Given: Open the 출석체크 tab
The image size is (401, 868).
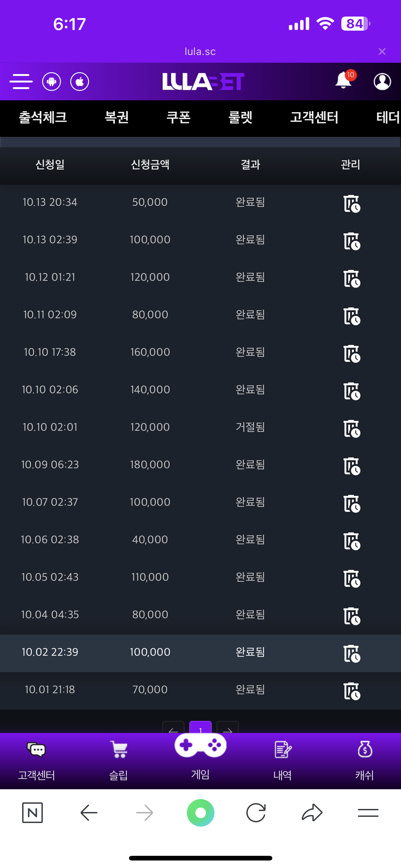Looking at the screenshot, I should click(43, 117).
